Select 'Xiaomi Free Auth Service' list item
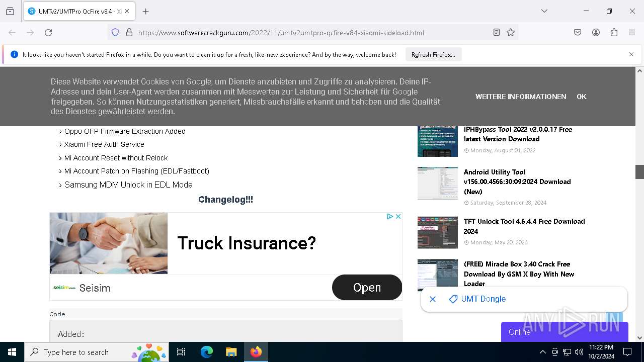This screenshot has width=644, height=362. (x=104, y=144)
